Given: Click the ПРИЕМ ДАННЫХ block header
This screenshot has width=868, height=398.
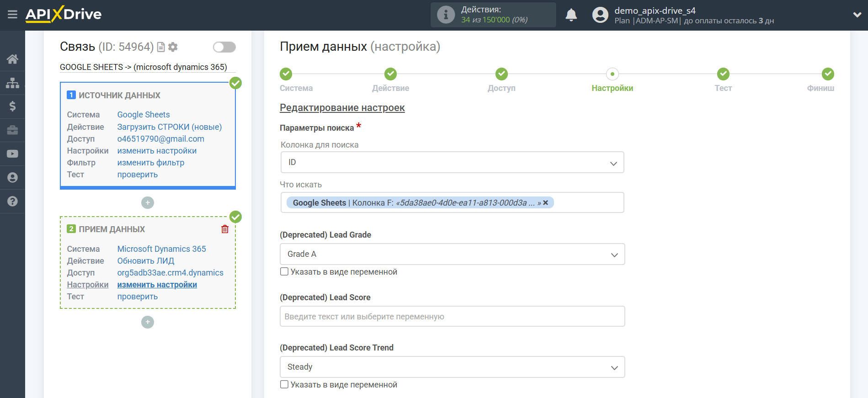Looking at the screenshot, I should (112, 229).
